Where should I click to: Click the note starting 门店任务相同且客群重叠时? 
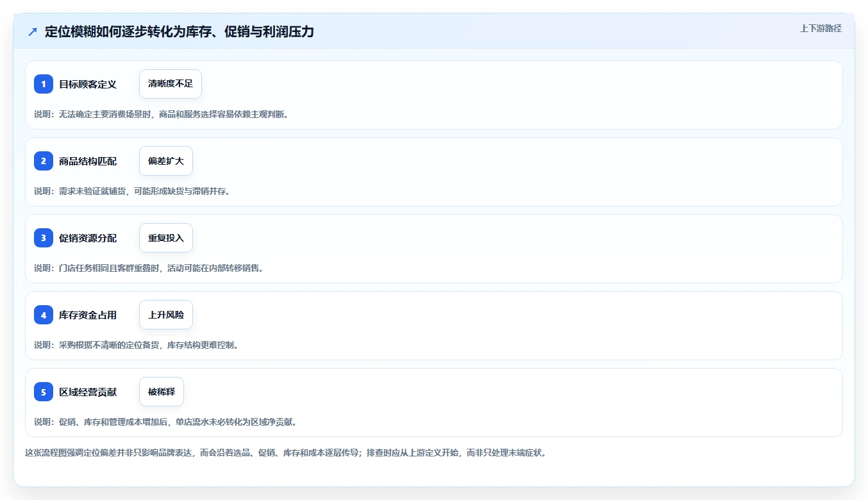149,268
